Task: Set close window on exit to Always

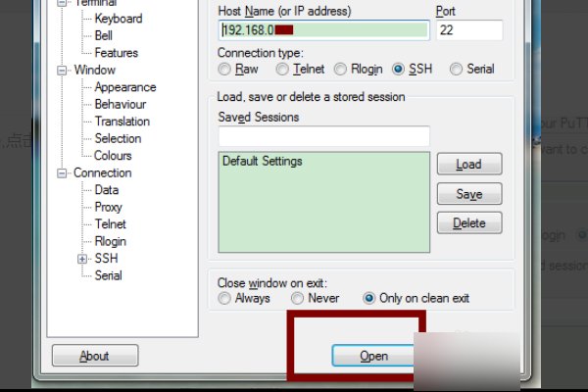Action: pos(225,298)
